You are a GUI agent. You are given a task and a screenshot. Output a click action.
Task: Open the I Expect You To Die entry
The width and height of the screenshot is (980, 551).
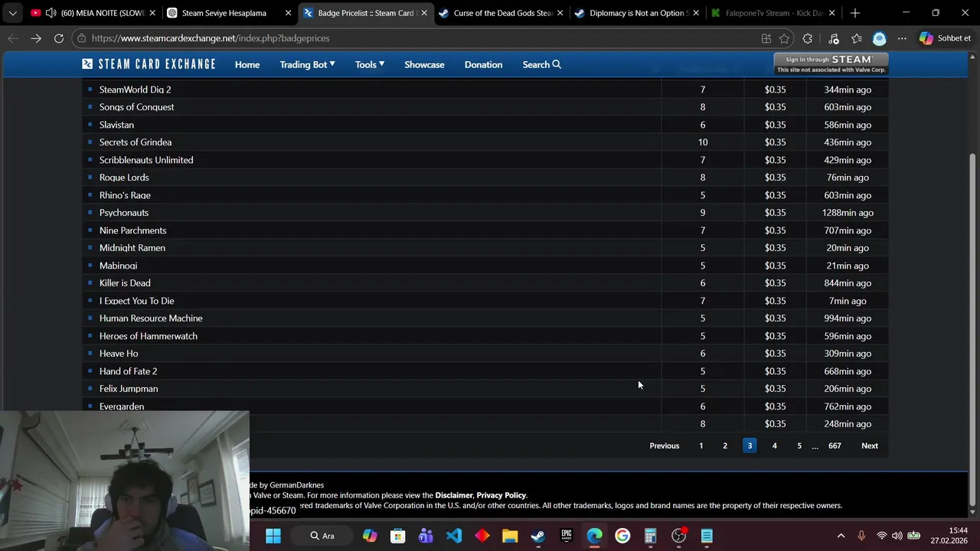[136, 301]
